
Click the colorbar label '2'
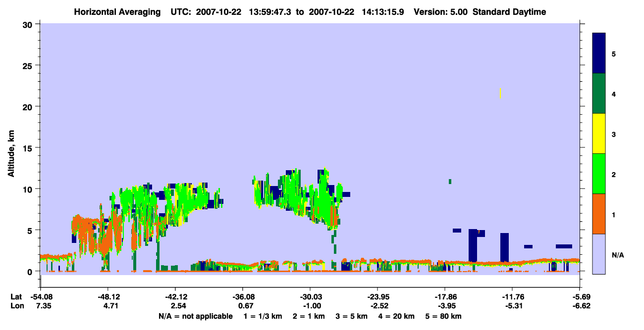[x=614, y=174]
